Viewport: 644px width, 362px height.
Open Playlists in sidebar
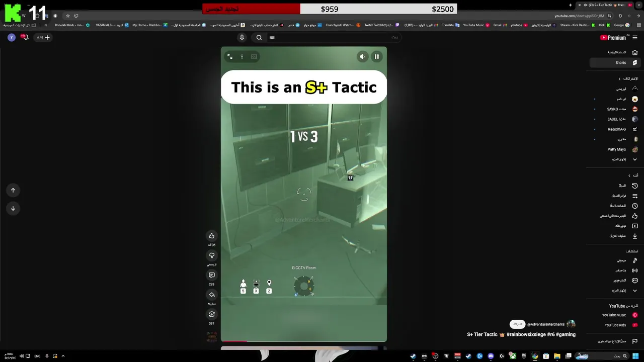(616, 196)
